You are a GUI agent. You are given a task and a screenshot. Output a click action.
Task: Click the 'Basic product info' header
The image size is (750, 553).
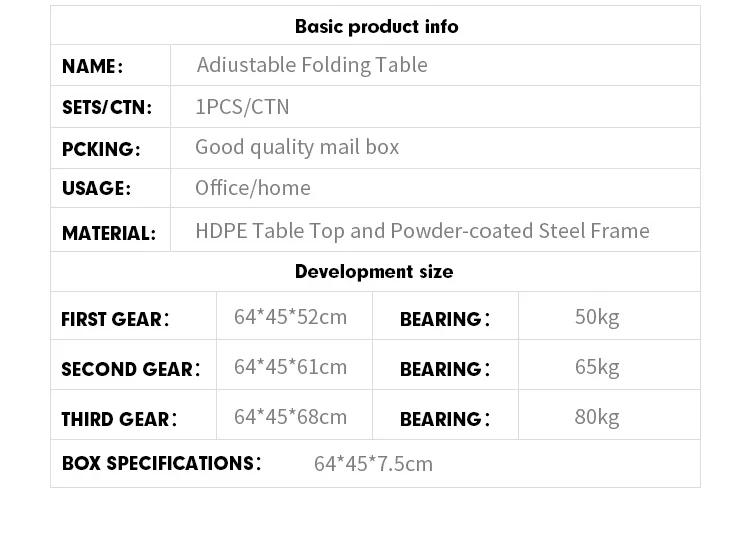pos(376,26)
